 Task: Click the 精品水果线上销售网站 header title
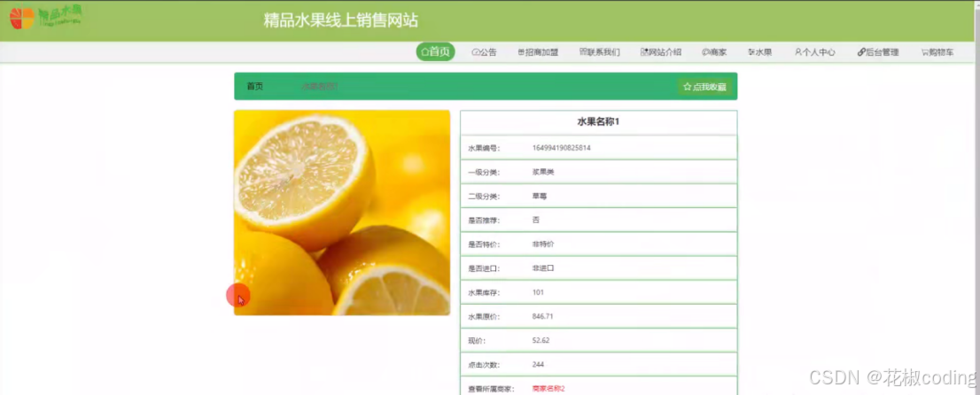[340, 20]
